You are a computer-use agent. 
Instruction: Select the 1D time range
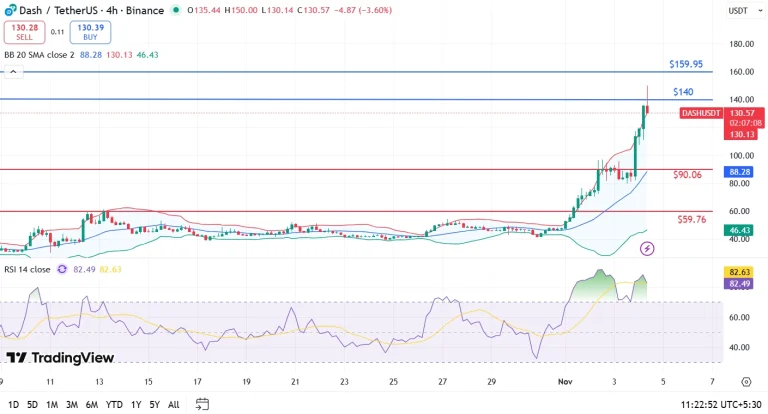pos(14,404)
